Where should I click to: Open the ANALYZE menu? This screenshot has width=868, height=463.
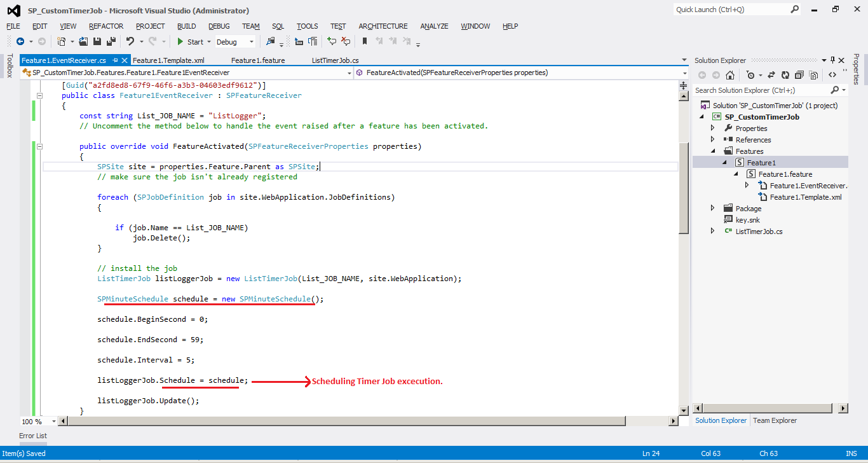click(x=434, y=26)
